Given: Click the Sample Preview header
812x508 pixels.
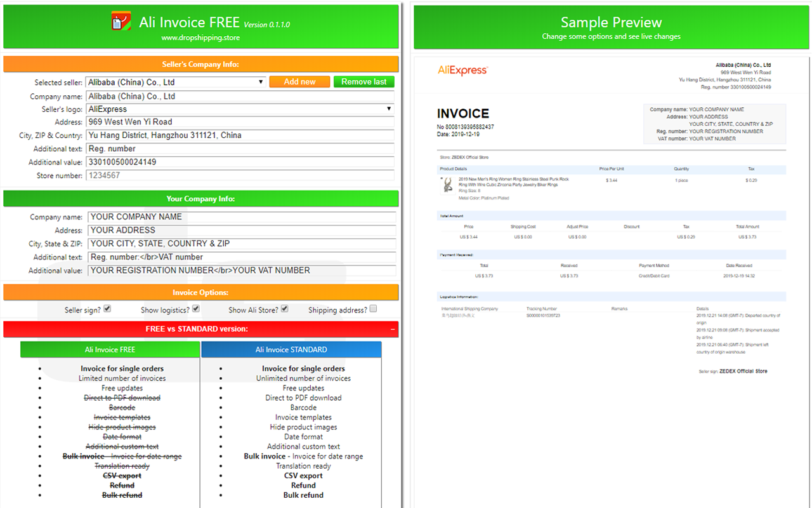Looking at the screenshot, I should pos(612,27).
